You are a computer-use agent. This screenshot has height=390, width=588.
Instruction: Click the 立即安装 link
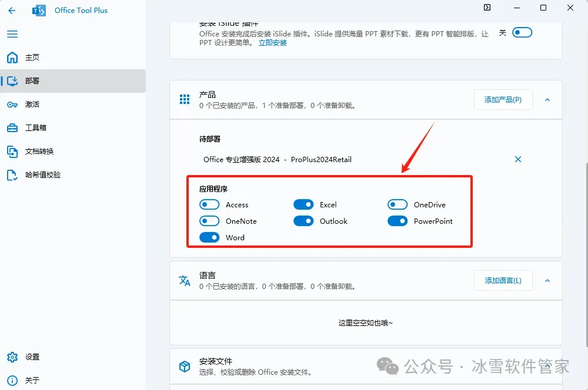tap(273, 43)
